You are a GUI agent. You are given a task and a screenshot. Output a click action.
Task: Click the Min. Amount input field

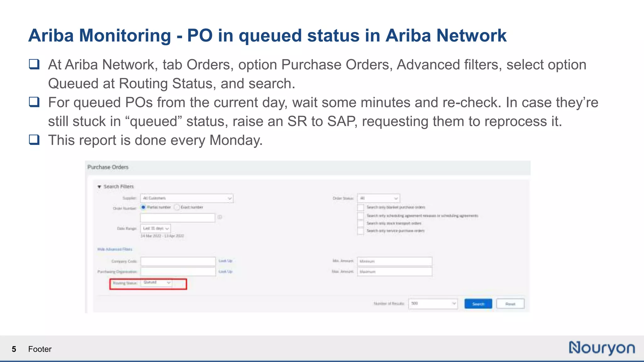pos(395,261)
